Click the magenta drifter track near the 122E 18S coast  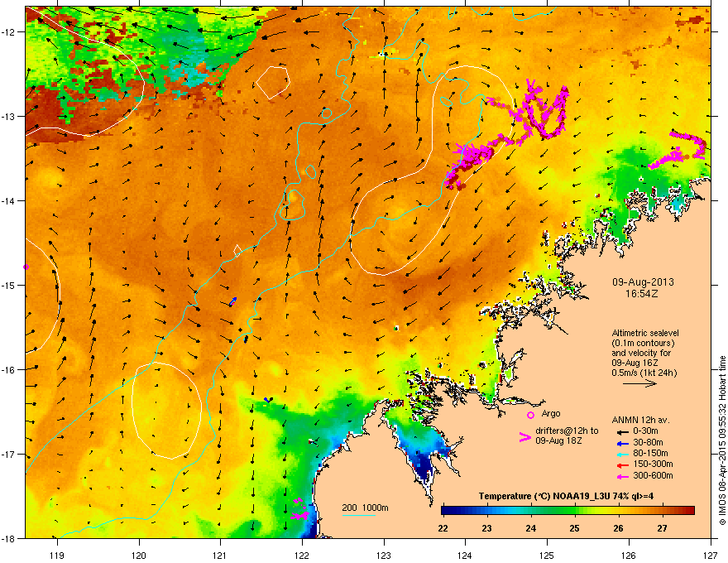(299, 510)
